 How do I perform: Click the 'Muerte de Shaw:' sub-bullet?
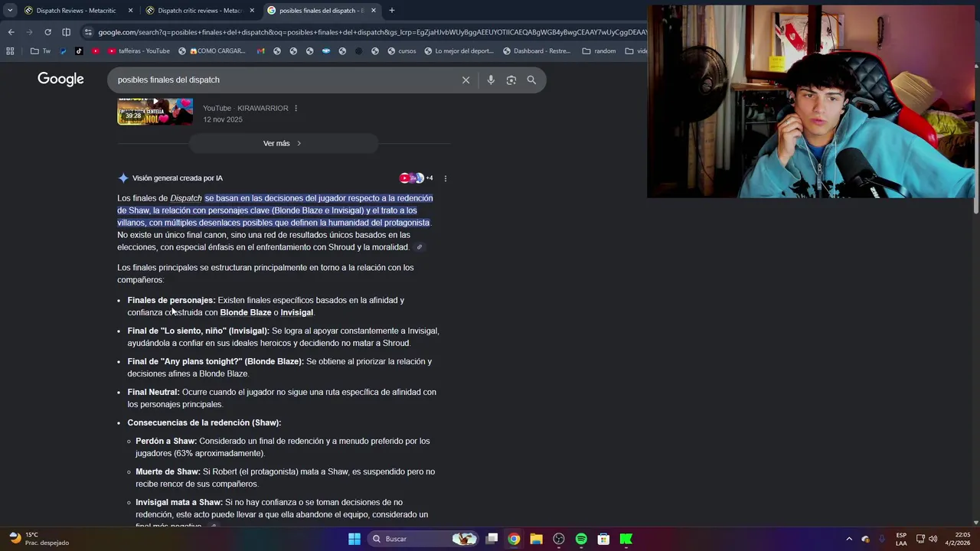[x=168, y=471]
